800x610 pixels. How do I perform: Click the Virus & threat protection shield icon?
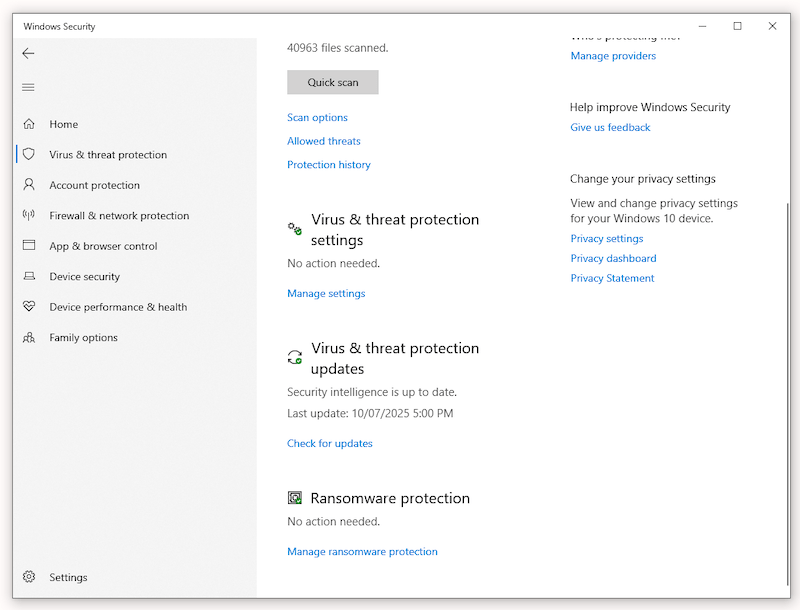pos(29,155)
